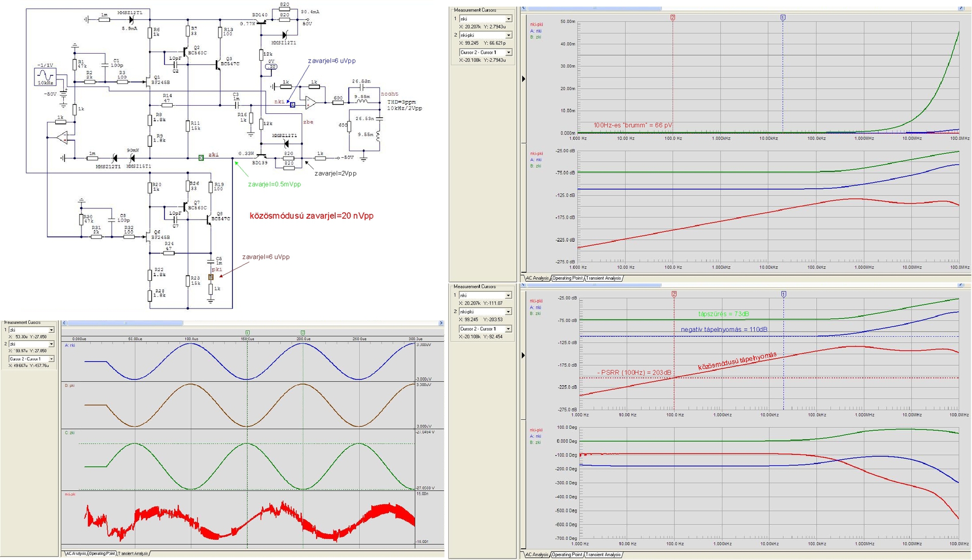The image size is (972, 560).
Task: Switch to the Operating Point tab in the bottom-right graph
Action: tap(568, 554)
